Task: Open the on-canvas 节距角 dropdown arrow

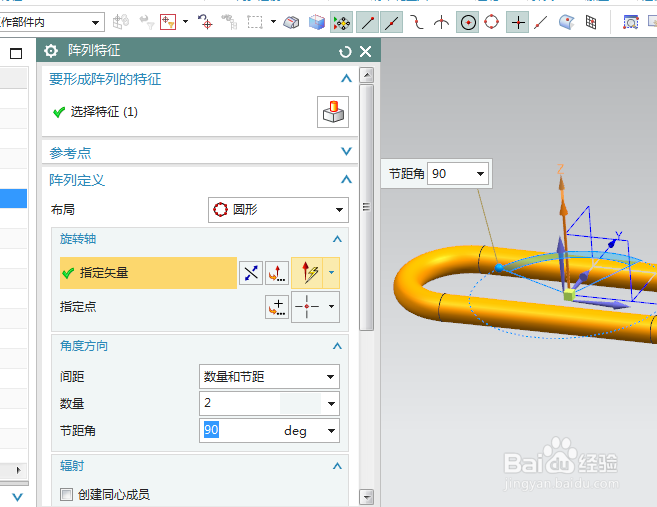Action: 480,173
